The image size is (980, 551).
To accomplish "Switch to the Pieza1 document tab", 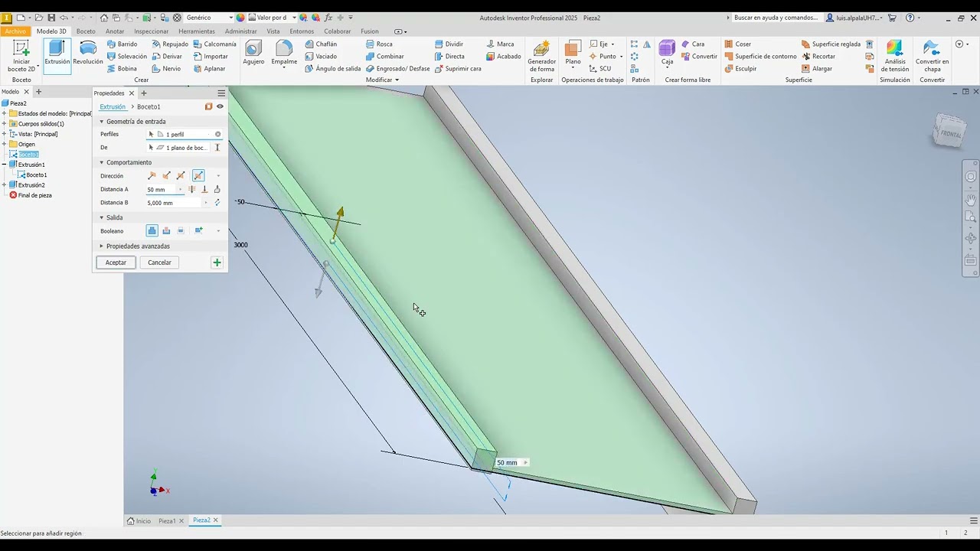I will [x=167, y=521].
